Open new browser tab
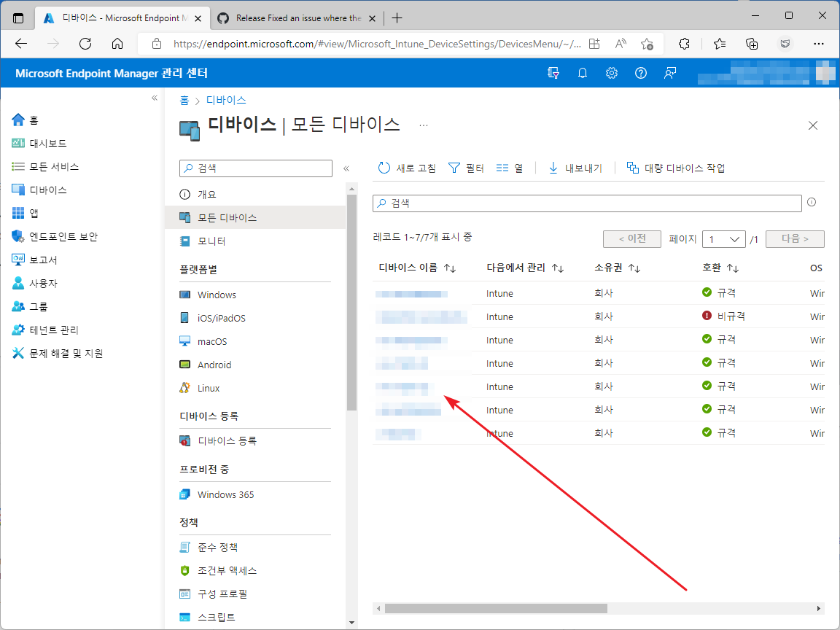Screen dimensions: 840x630 click(x=397, y=18)
